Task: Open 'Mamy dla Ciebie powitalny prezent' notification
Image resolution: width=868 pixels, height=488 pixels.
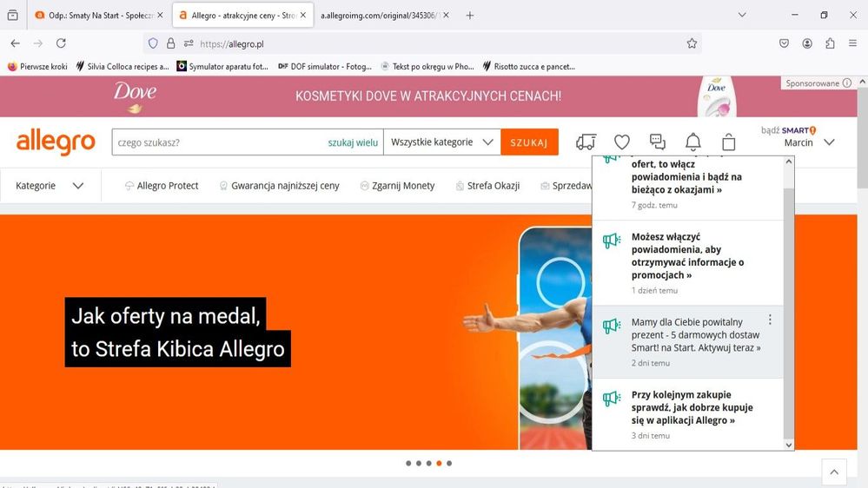Action: 688,342
